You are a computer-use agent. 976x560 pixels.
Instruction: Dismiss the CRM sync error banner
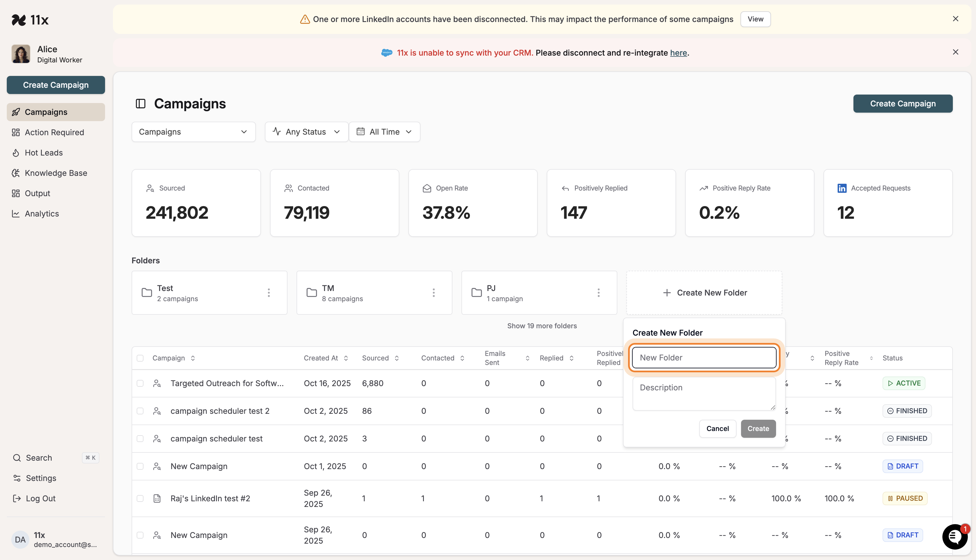955,52
